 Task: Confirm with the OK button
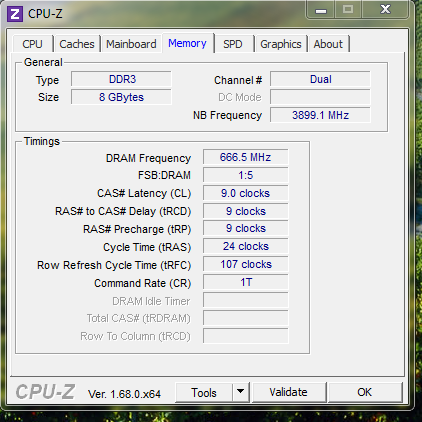[365, 392]
